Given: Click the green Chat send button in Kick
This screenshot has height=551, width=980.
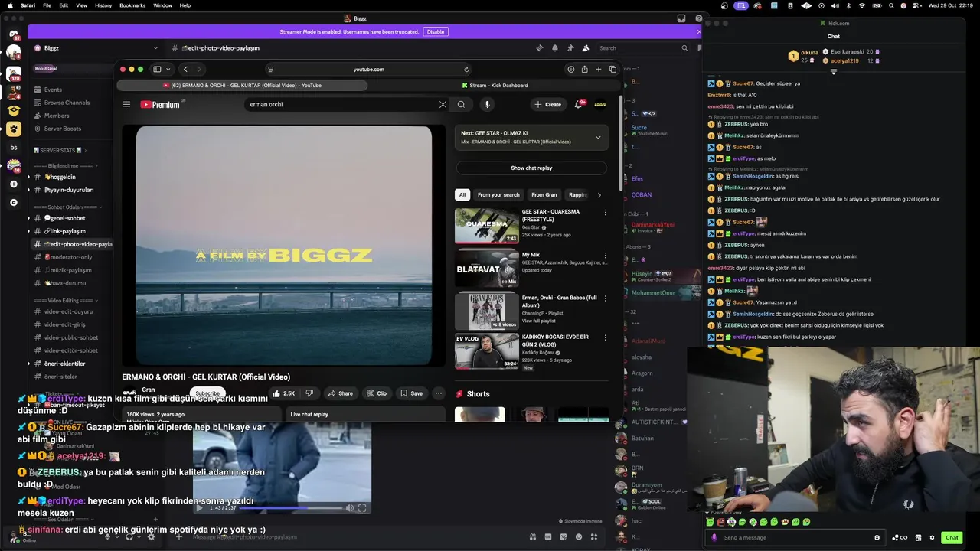Looking at the screenshot, I should [x=952, y=537].
